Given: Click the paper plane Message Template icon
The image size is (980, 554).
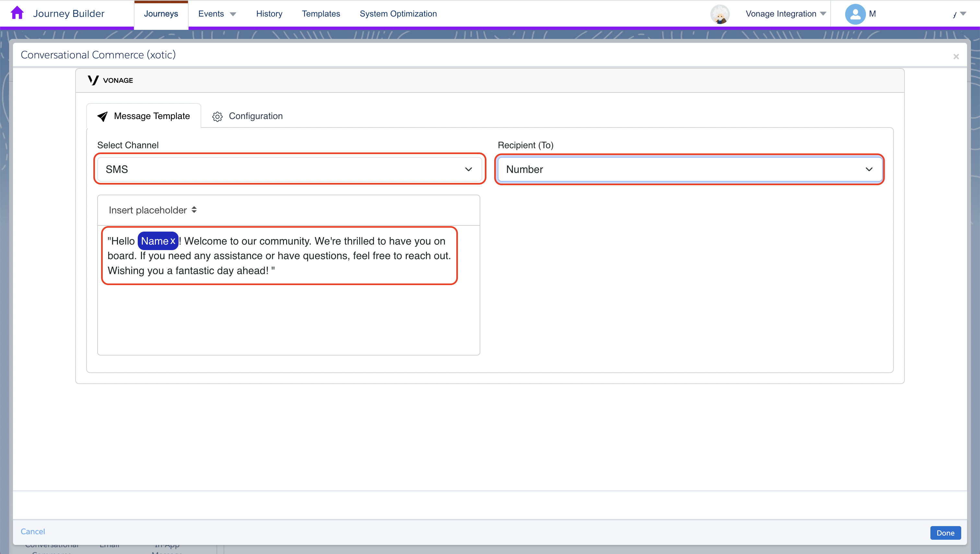Looking at the screenshot, I should (x=102, y=116).
